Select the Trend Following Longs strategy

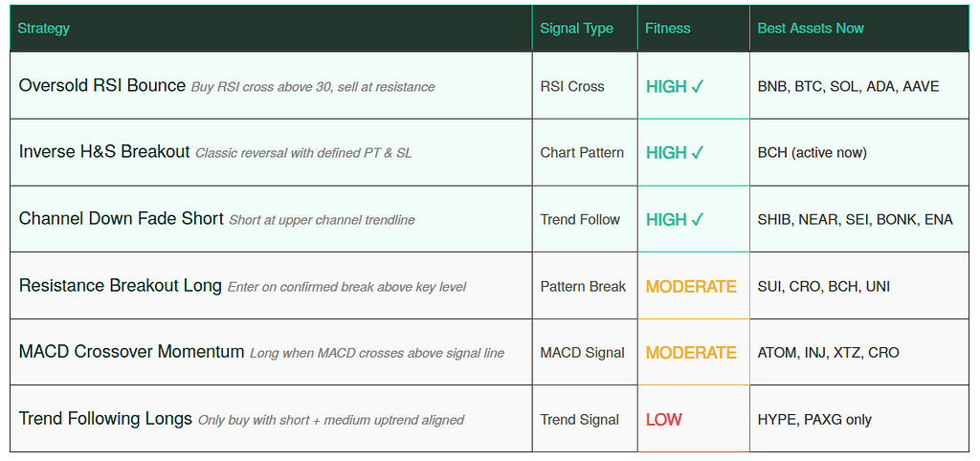pyautogui.click(x=106, y=419)
